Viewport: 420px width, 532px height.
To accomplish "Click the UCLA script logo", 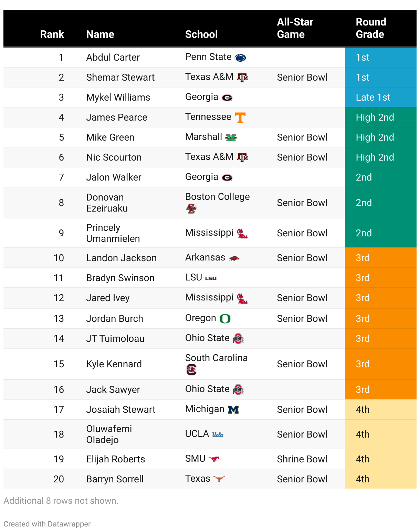I will [218, 434].
